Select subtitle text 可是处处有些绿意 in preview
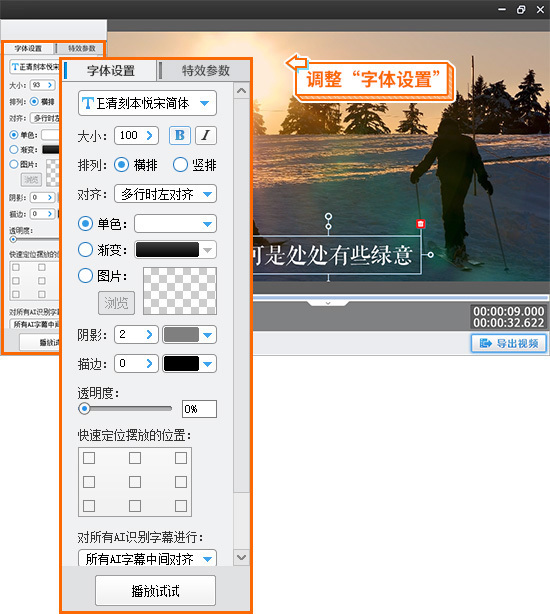 (x=333, y=255)
